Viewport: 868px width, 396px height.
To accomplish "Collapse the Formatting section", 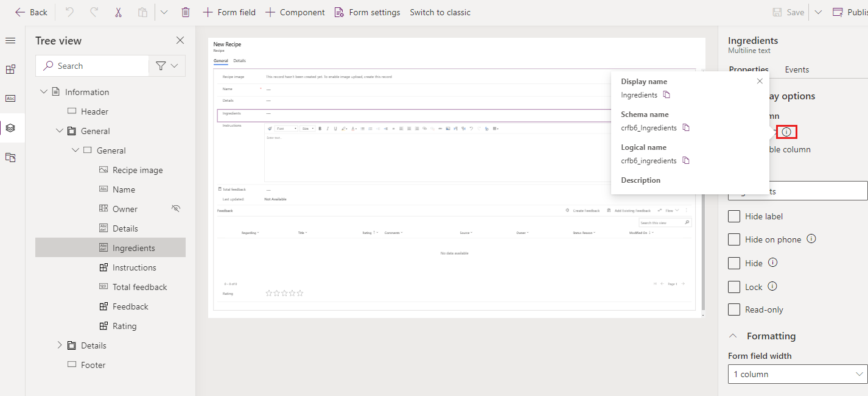I will click(x=734, y=336).
